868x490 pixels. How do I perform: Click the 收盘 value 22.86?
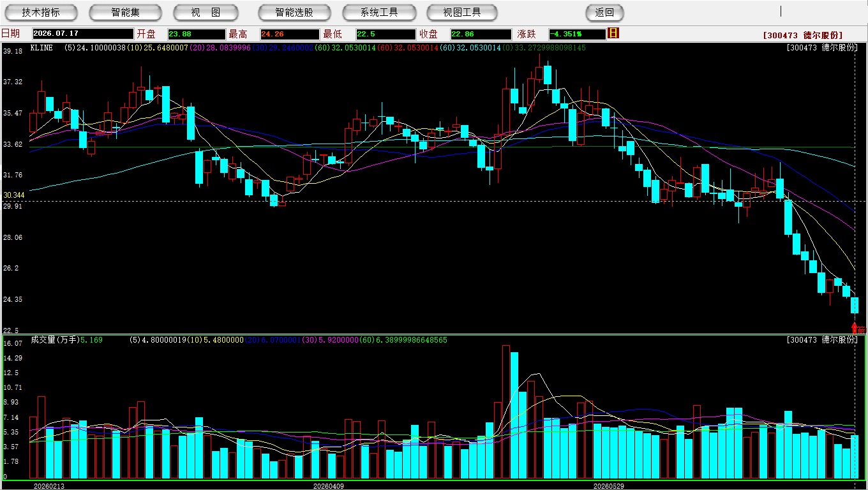tap(481, 34)
